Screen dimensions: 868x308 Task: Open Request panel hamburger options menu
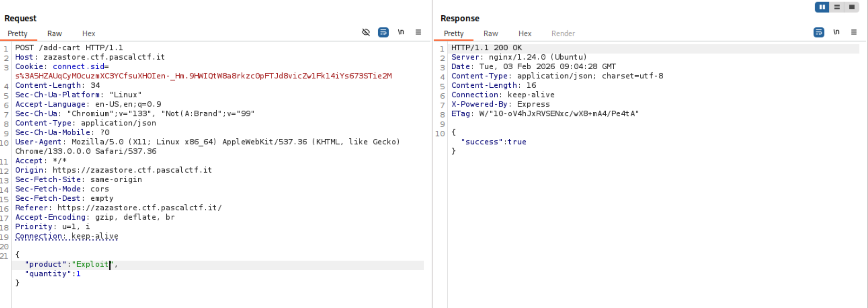pyautogui.click(x=418, y=32)
